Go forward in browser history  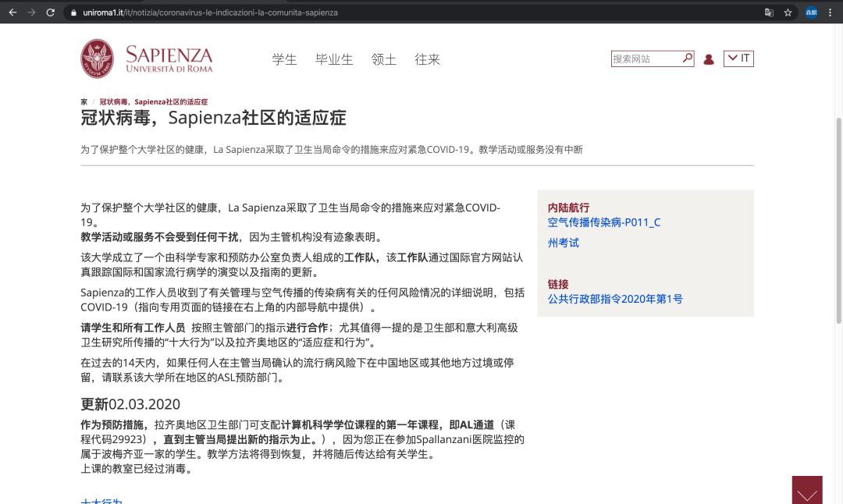pos(31,12)
